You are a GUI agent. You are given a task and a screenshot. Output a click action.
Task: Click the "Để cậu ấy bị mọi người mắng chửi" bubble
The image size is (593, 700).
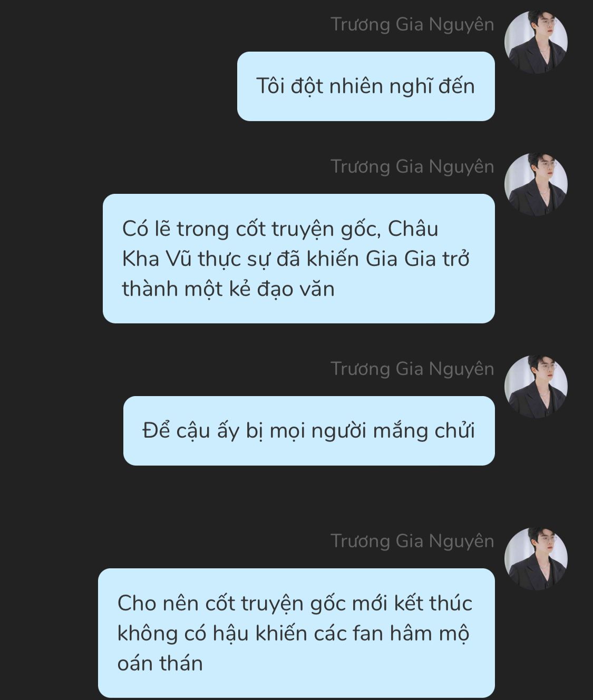(x=309, y=431)
